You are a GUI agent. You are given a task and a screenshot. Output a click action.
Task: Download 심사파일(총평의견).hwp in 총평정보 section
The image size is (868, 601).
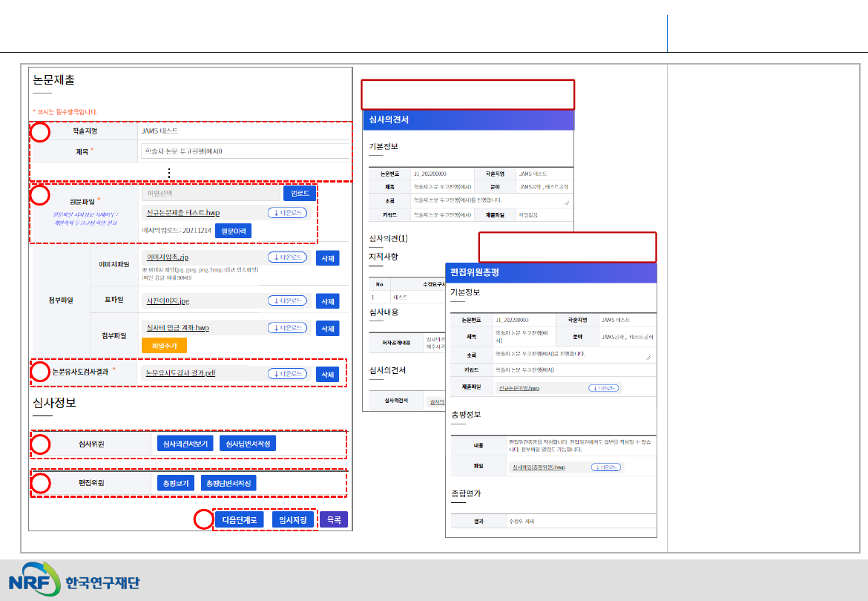click(x=606, y=467)
